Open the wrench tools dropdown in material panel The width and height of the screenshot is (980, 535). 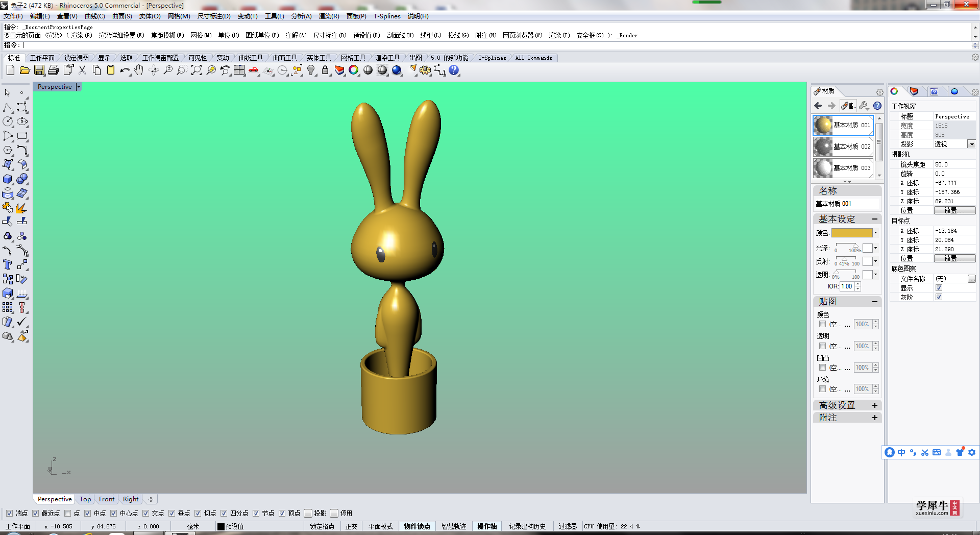pos(864,106)
